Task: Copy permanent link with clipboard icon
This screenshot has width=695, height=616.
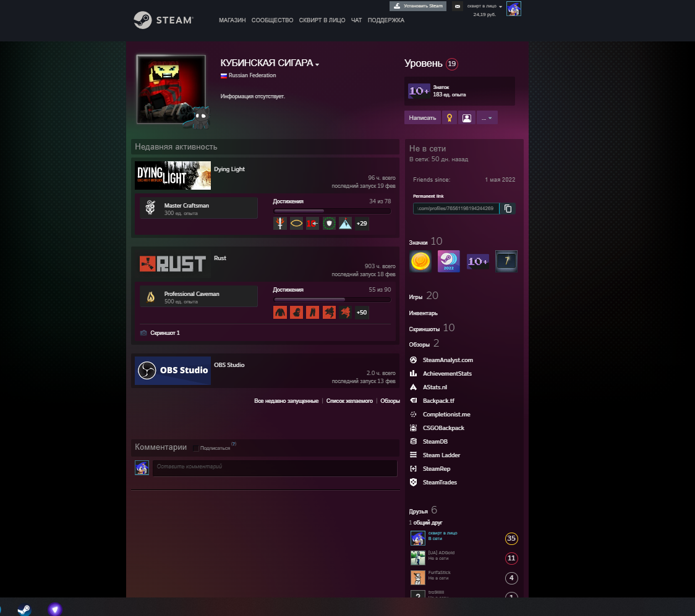Action: point(508,209)
